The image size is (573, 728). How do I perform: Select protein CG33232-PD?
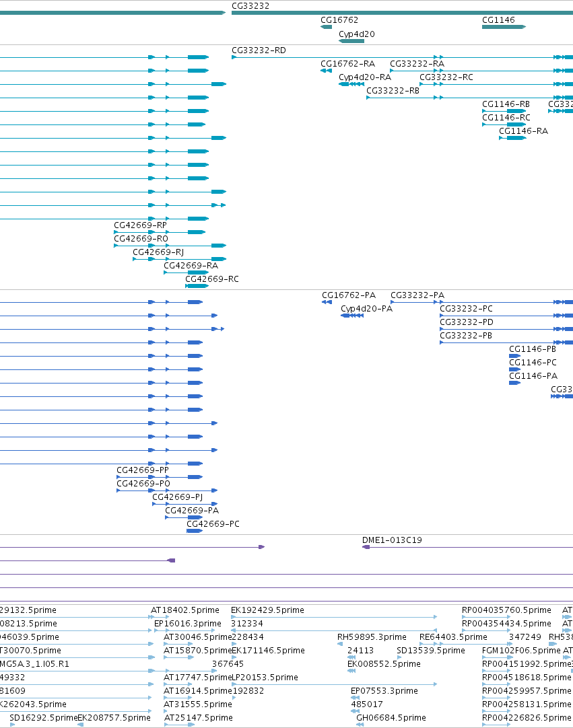click(x=467, y=323)
